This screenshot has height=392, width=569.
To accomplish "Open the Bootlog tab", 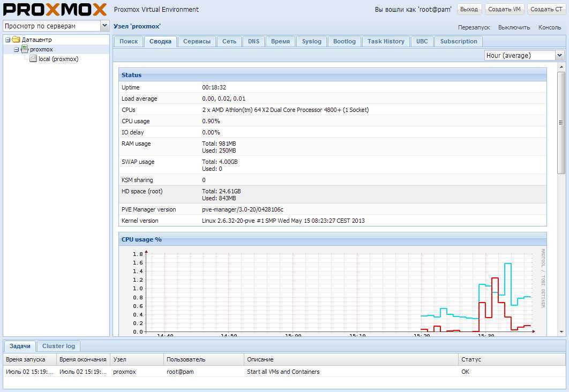I will click(345, 41).
